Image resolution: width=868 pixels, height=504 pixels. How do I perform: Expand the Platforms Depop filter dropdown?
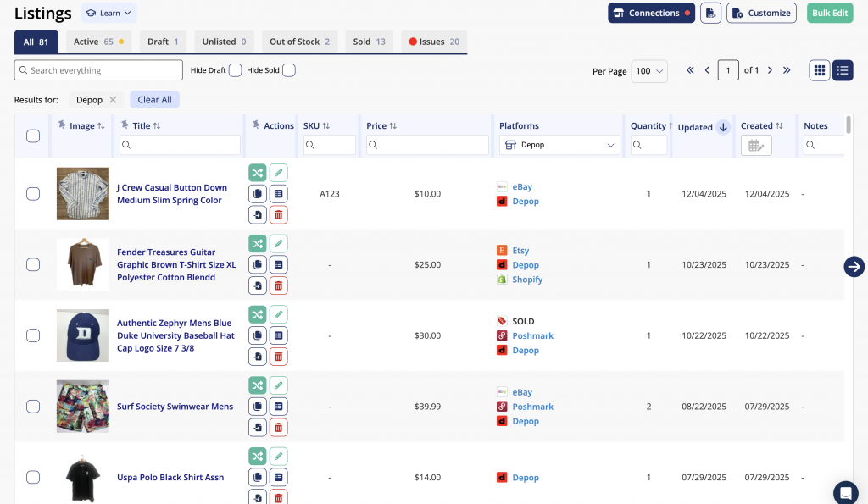pos(559,145)
